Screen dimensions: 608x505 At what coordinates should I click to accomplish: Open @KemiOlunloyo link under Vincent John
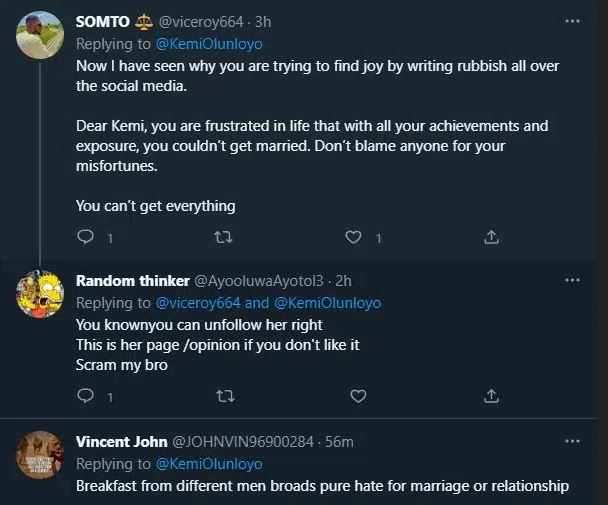coord(209,464)
